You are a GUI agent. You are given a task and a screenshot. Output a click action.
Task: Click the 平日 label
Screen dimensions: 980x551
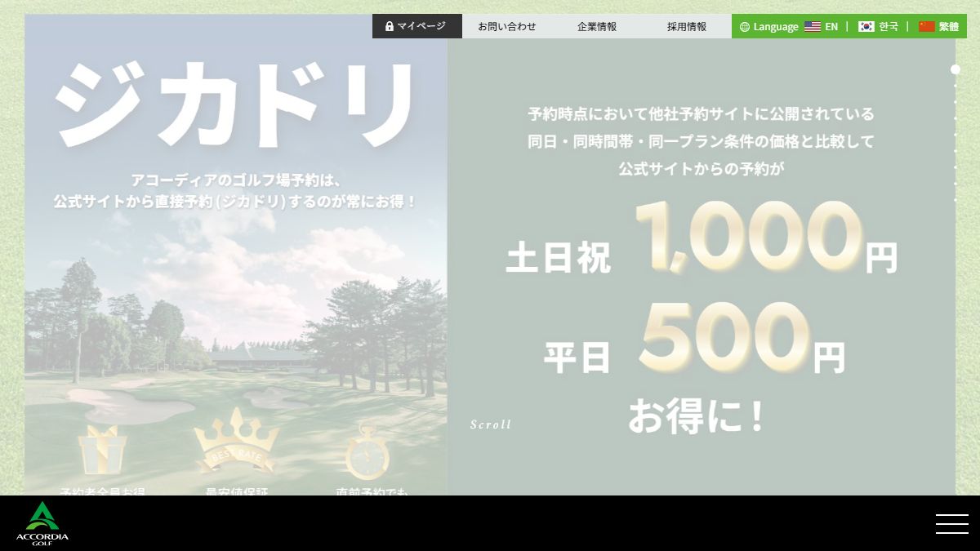[x=577, y=357]
